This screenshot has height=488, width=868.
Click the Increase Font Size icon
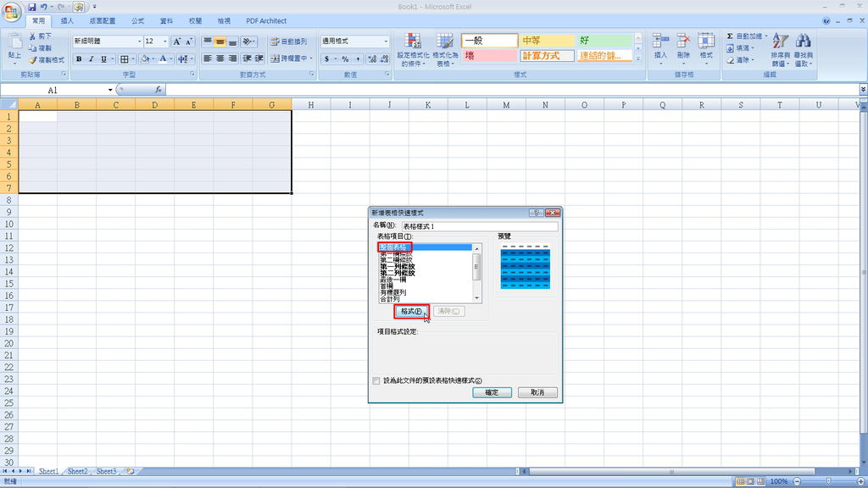tap(176, 42)
